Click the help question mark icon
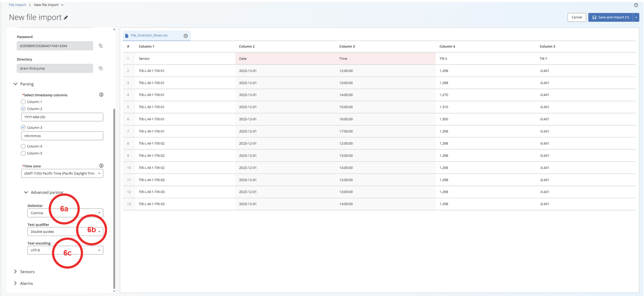This screenshot has height=296, width=644. [x=636, y=5]
